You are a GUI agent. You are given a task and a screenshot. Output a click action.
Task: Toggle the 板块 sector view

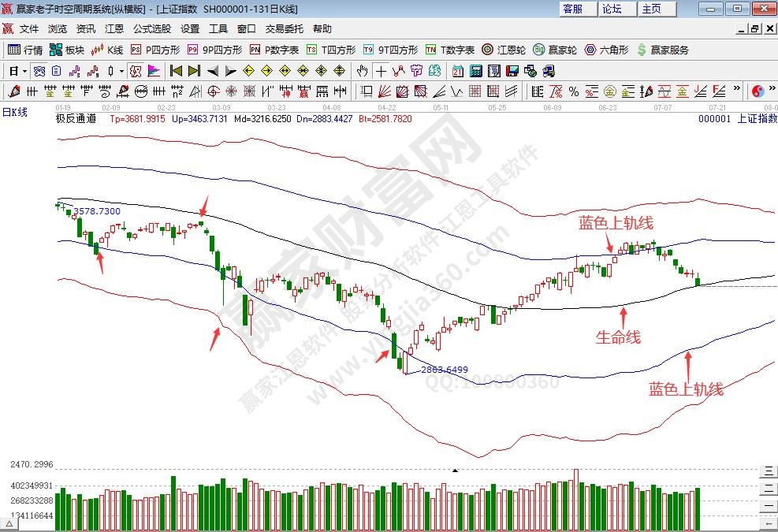66,50
